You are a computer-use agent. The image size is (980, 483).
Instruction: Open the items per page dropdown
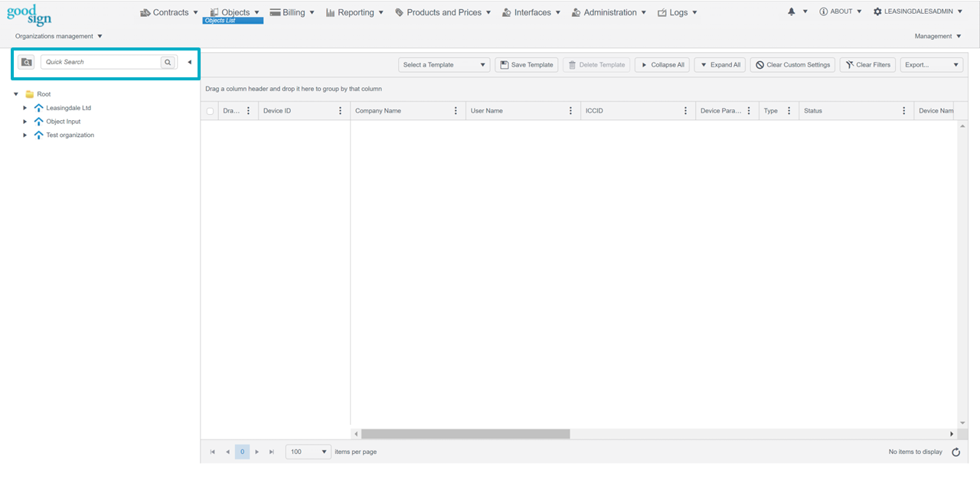[x=308, y=452]
